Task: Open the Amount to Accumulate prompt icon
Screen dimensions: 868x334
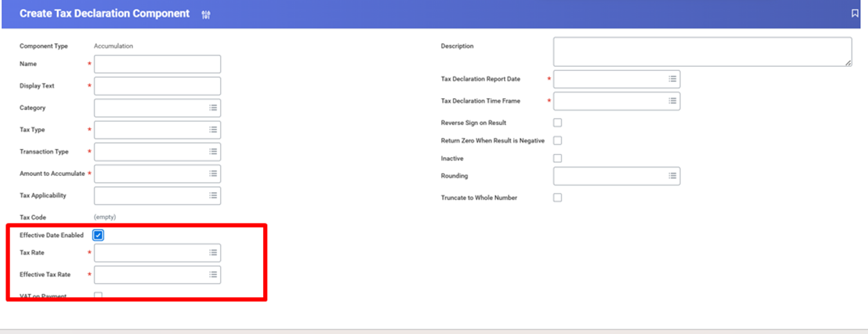Action: (x=213, y=173)
